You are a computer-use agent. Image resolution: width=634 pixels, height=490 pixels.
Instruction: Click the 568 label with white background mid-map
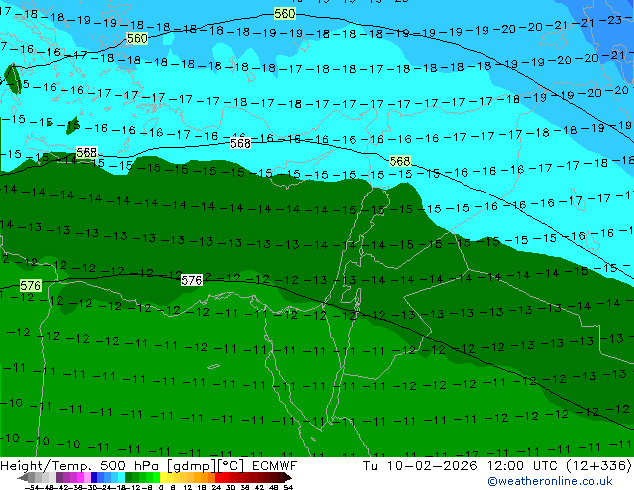[241, 143]
